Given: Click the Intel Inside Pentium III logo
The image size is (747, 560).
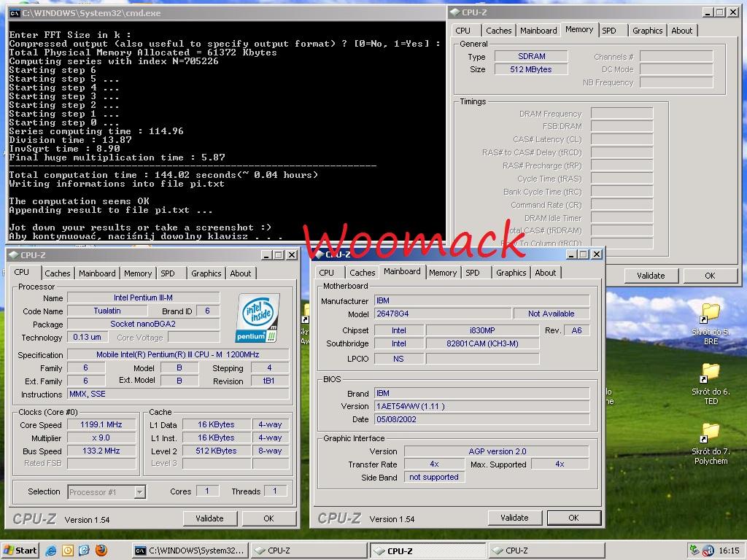Looking at the screenshot, I should 258,318.
